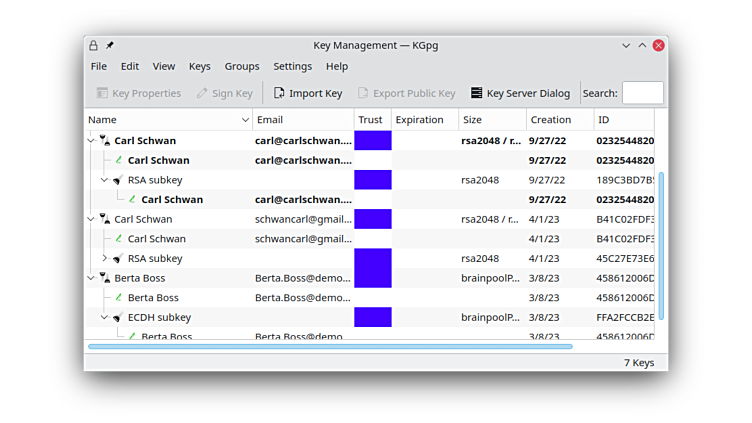Image resolution: width=752 pixels, height=423 pixels.
Task: Click the lock icon in title bar
Action: [94, 45]
